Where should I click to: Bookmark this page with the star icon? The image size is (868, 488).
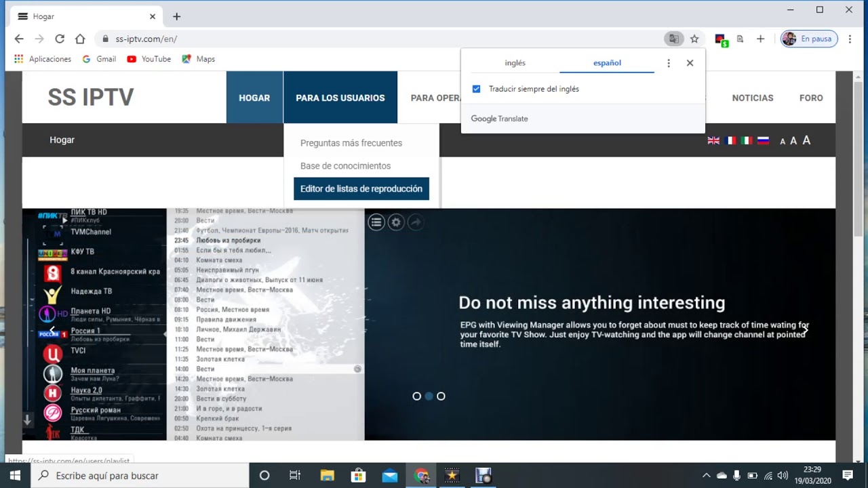tap(694, 39)
